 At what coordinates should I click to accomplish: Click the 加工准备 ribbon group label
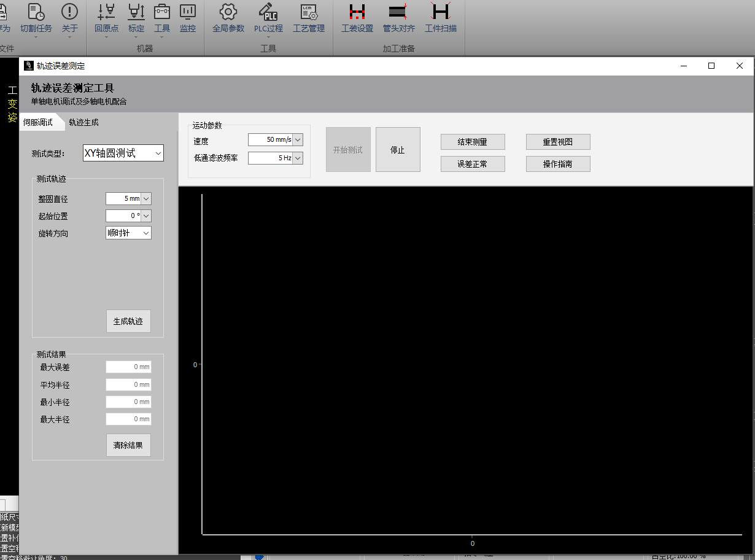point(399,49)
